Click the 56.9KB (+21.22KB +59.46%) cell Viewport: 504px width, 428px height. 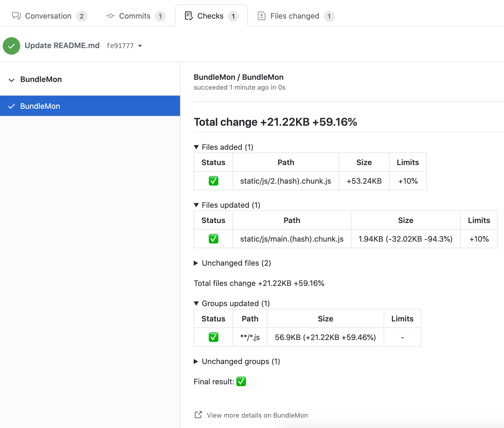325,337
